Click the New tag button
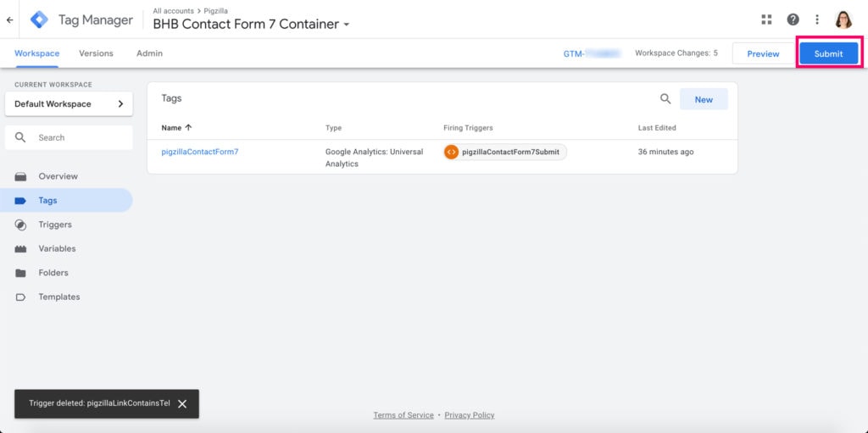868x433 pixels. click(x=704, y=100)
